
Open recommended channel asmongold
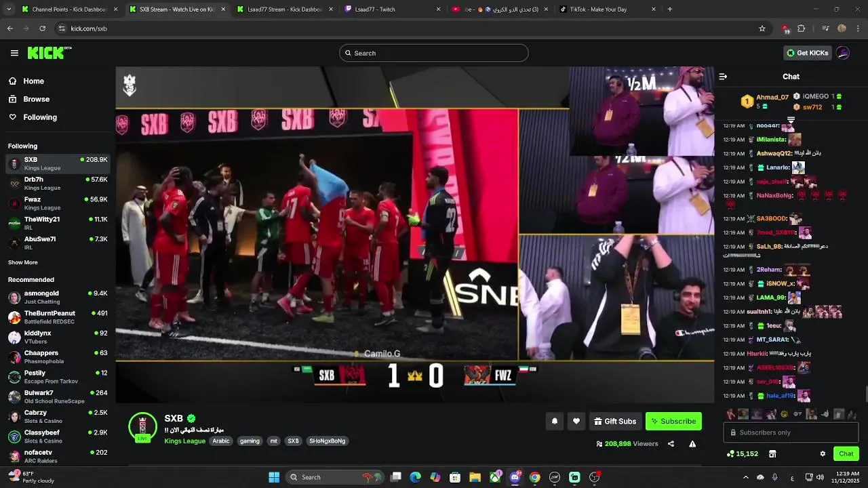click(x=58, y=297)
